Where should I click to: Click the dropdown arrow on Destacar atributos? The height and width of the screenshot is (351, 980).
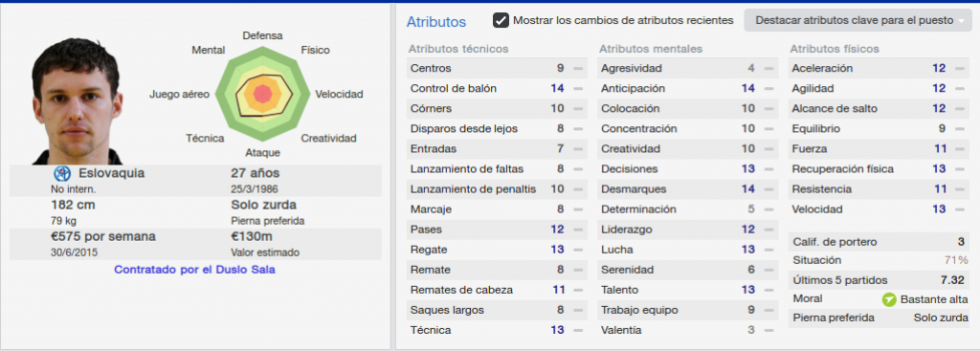(x=960, y=21)
